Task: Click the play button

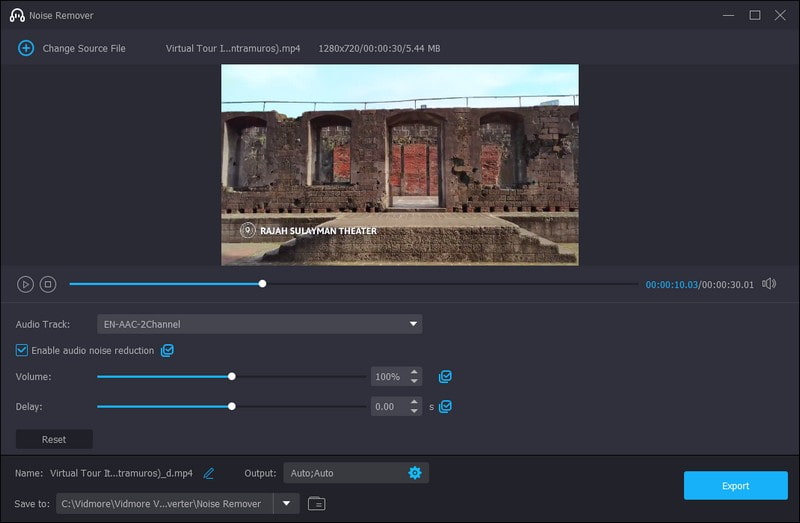Action: [x=26, y=284]
